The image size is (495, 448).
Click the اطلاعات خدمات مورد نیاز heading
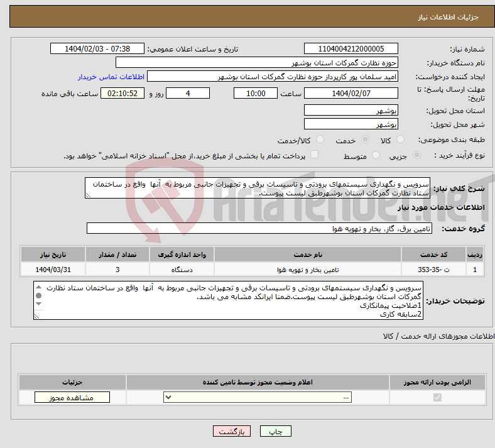441,207
